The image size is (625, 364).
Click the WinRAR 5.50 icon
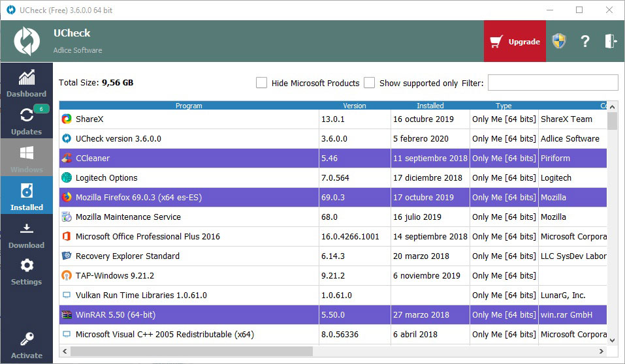pos(67,314)
